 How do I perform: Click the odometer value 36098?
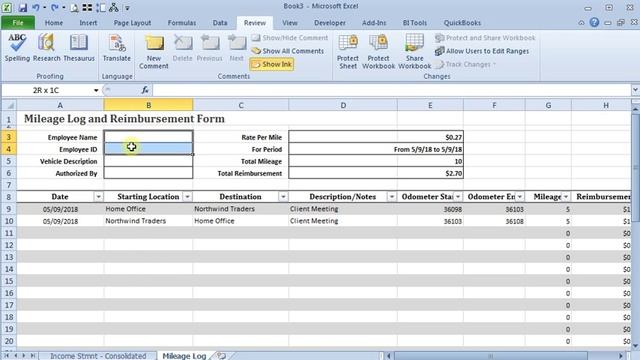(x=430, y=209)
